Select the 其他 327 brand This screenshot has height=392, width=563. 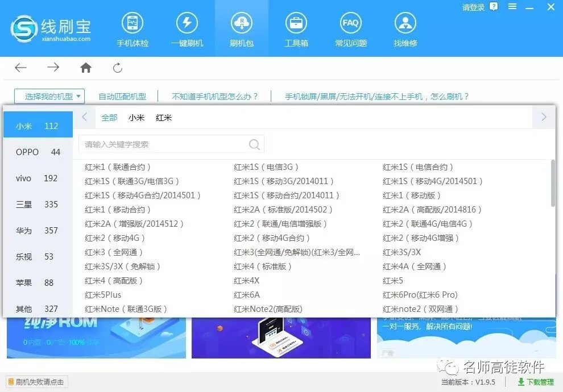tap(38, 309)
